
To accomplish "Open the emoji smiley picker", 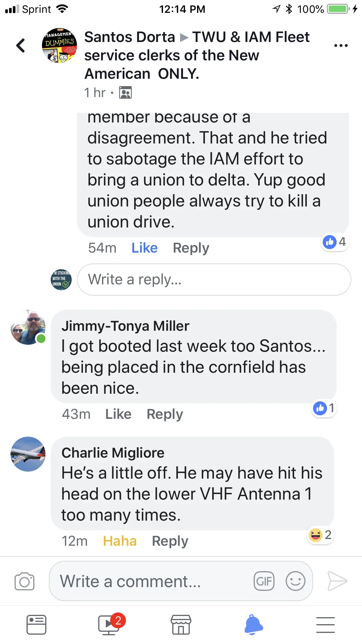I will pyautogui.click(x=295, y=581).
